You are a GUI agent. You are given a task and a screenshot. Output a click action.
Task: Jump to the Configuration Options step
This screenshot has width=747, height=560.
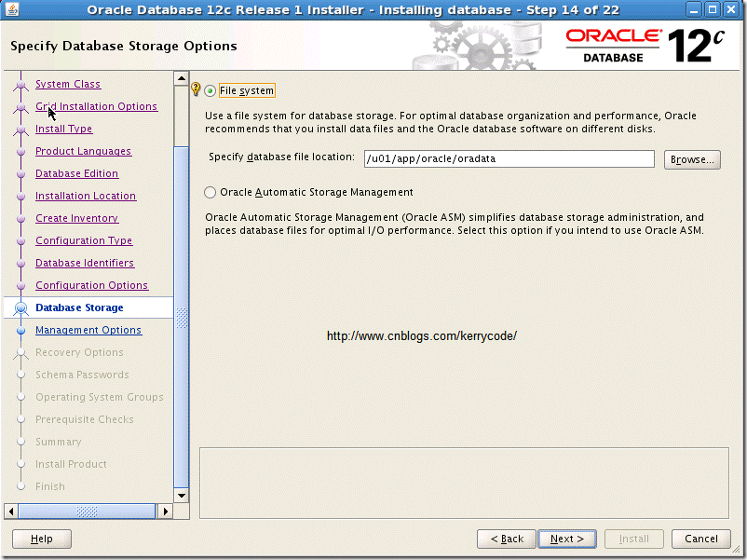pyautogui.click(x=91, y=285)
